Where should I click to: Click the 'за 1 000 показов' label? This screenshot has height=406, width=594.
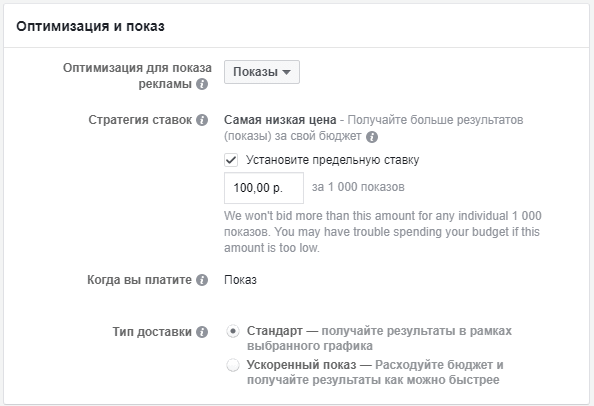click(x=358, y=187)
